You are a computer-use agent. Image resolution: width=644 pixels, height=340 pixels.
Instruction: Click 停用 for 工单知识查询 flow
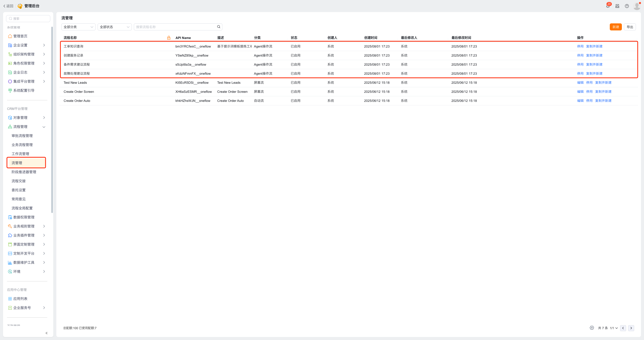pyautogui.click(x=580, y=46)
